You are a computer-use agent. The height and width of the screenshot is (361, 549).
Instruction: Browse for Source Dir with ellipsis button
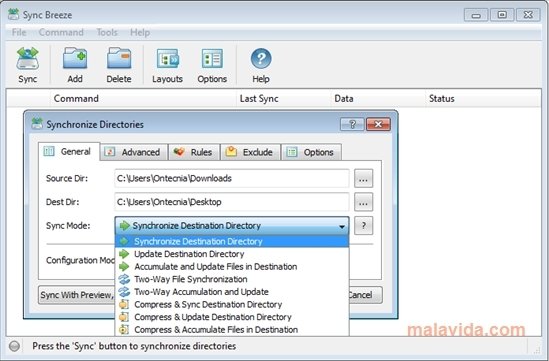click(x=363, y=179)
